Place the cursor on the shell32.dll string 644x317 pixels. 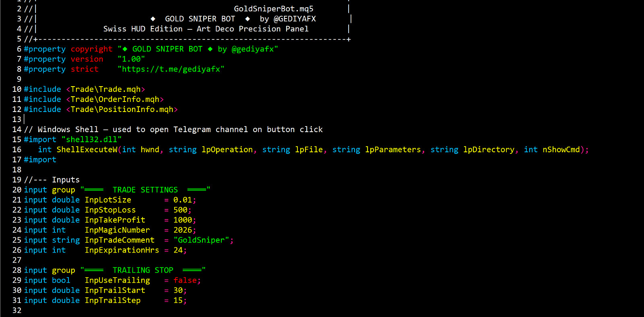[x=91, y=139]
